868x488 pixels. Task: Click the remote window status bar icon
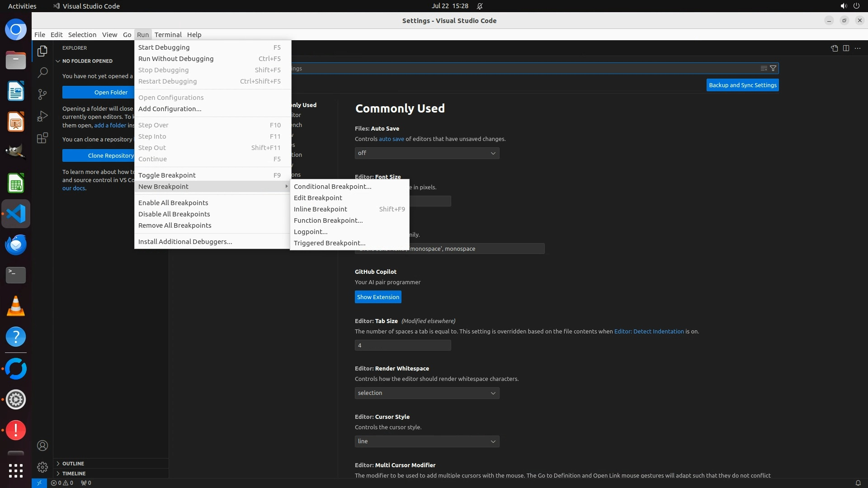pos(39,483)
